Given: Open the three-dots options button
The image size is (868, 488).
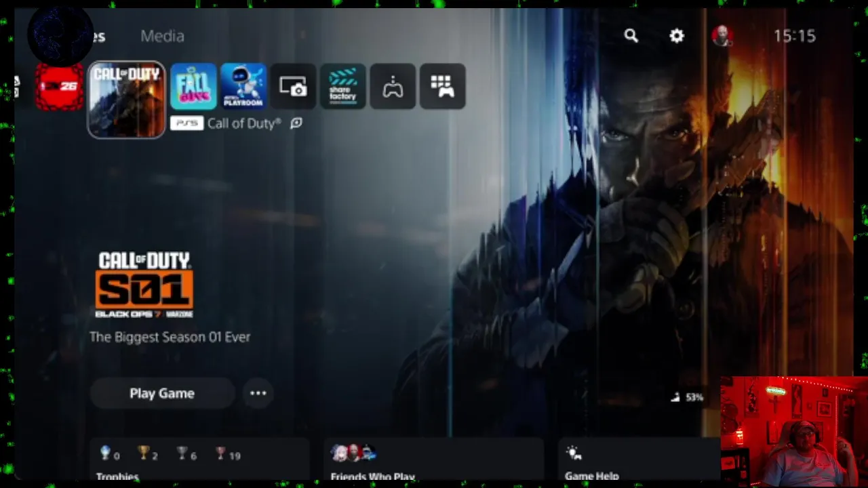Looking at the screenshot, I should tap(258, 393).
